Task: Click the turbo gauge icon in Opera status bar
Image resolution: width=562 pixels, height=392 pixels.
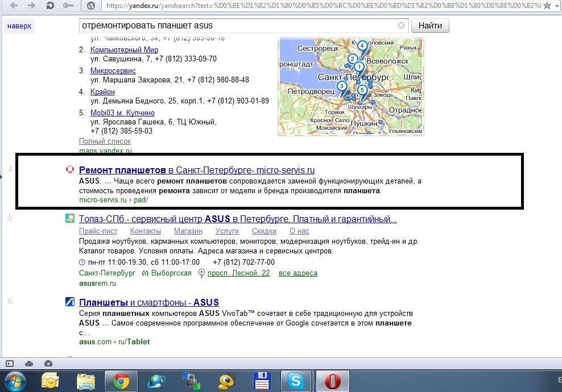Action: (x=48, y=364)
